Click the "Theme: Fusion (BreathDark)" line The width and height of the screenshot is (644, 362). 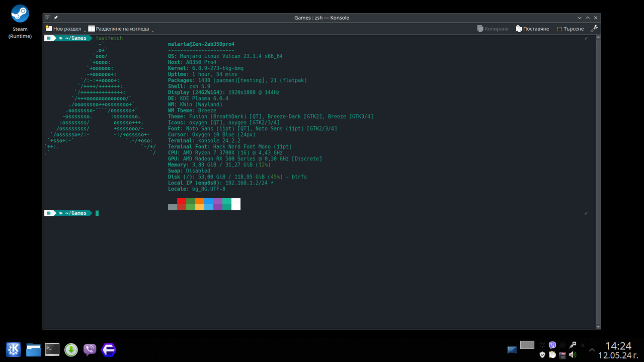coord(271,117)
